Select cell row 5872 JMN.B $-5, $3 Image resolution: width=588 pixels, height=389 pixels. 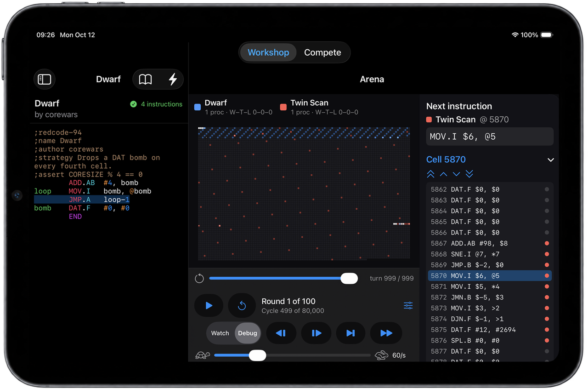click(x=490, y=297)
